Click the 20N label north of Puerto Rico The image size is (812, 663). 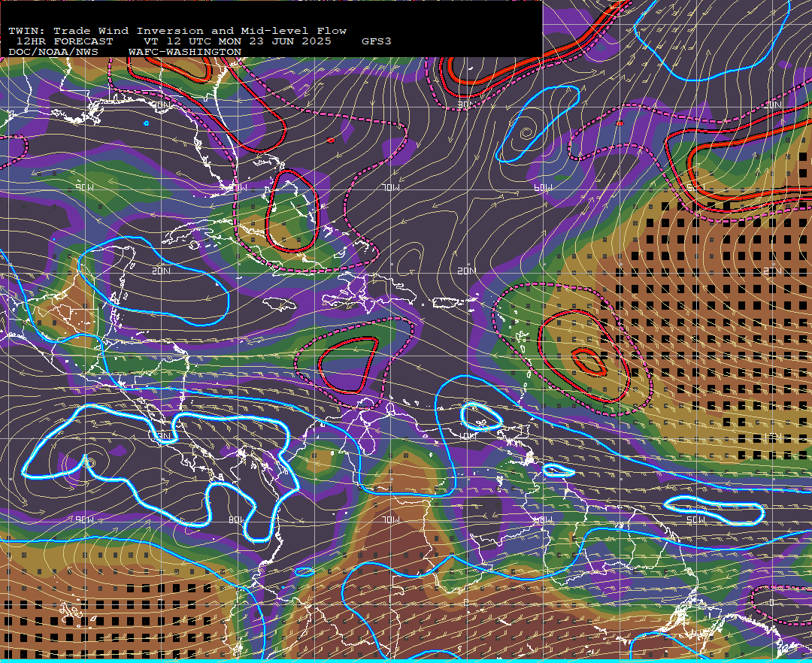pos(467,271)
